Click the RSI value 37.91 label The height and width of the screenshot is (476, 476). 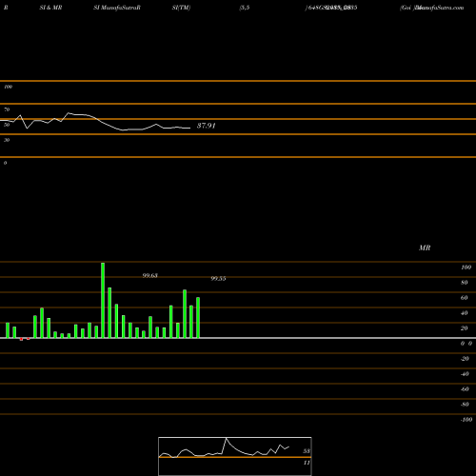[x=207, y=126]
